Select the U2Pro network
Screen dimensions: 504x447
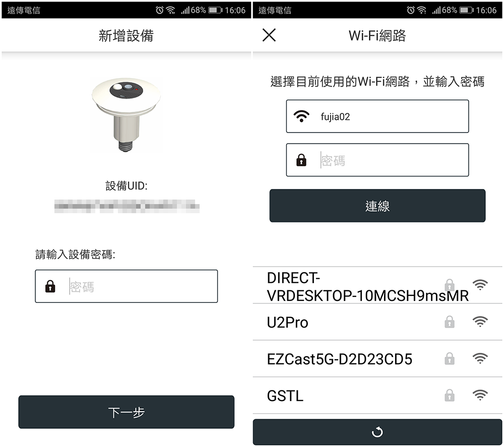(x=377, y=322)
